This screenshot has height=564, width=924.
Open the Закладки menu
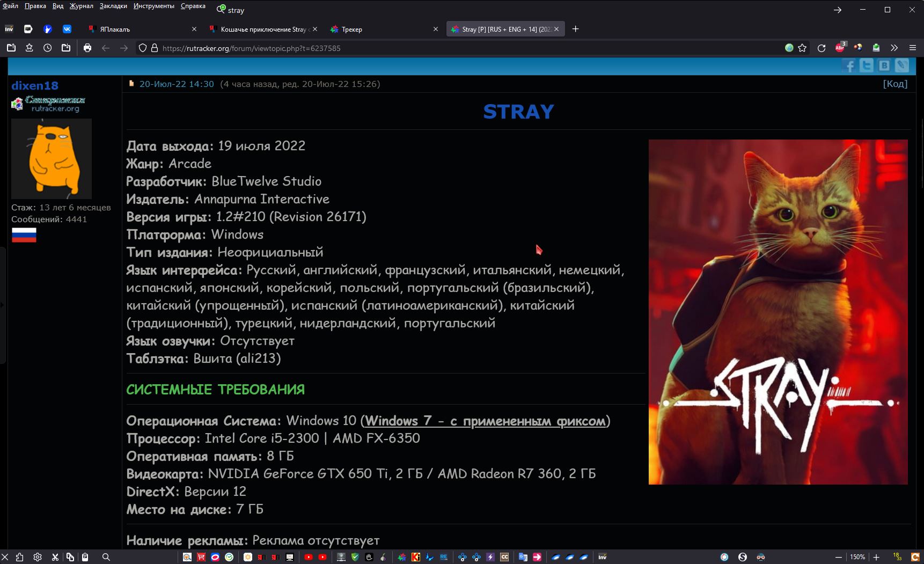[113, 6]
